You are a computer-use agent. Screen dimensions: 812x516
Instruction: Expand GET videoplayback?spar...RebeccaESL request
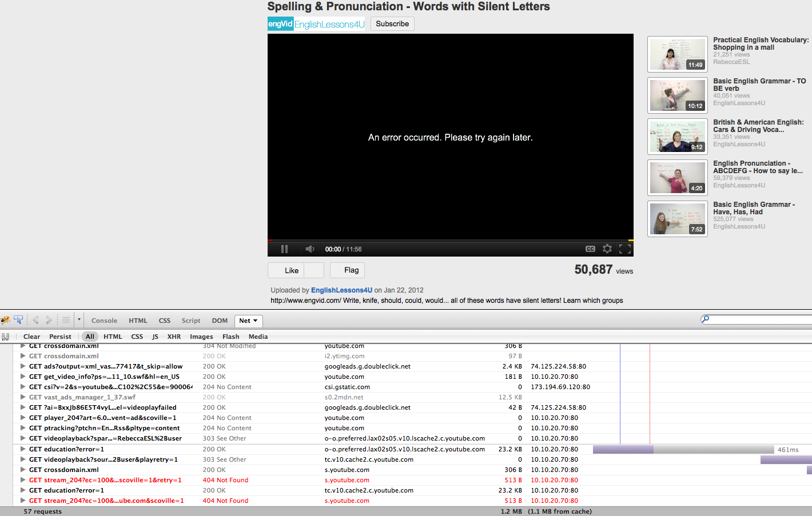click(23, 438)
